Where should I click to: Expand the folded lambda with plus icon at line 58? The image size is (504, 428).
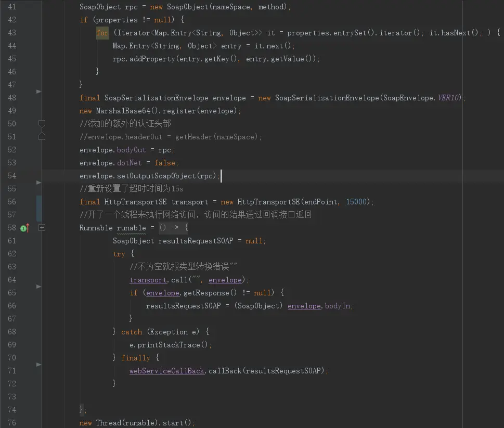pos(42,227)
